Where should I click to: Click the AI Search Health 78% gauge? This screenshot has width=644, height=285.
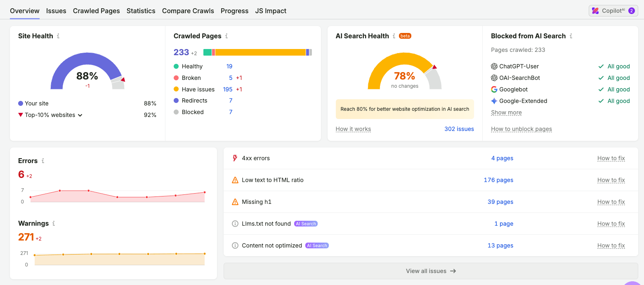pyautogui.click(x=405, y=71)
